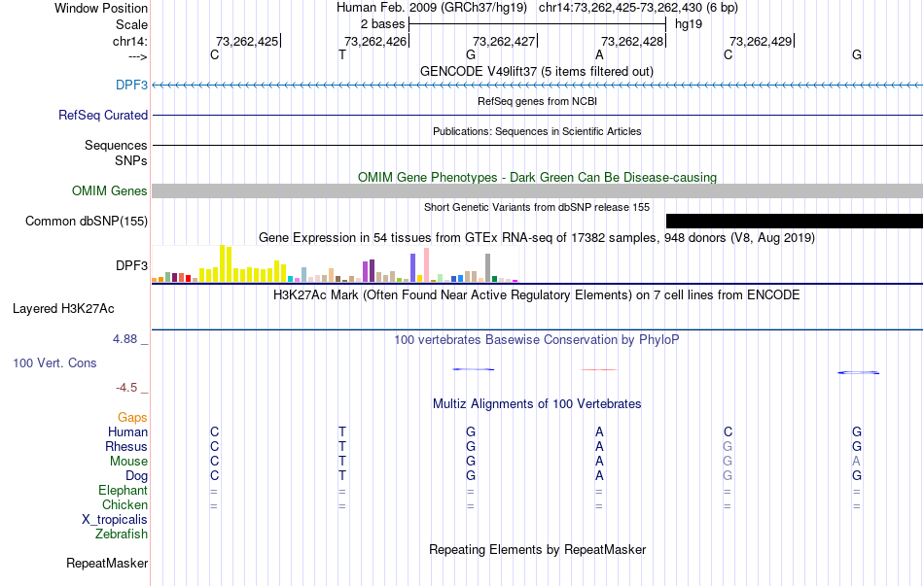Select the Common dbSNP(155) track label
924x586 pixels.
(x=87, y=221)
